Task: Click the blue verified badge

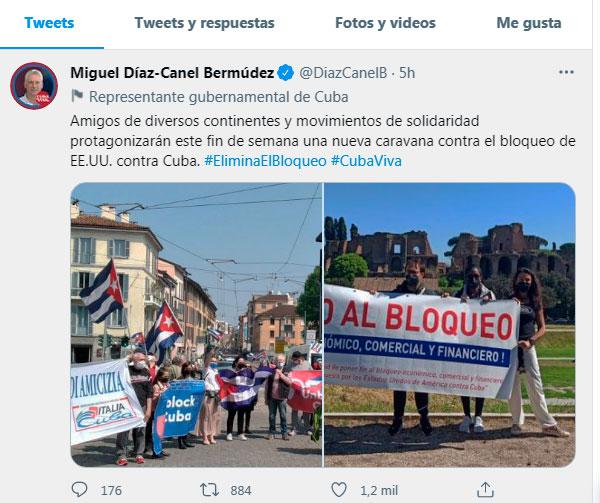Action: (x=285, y=73)
